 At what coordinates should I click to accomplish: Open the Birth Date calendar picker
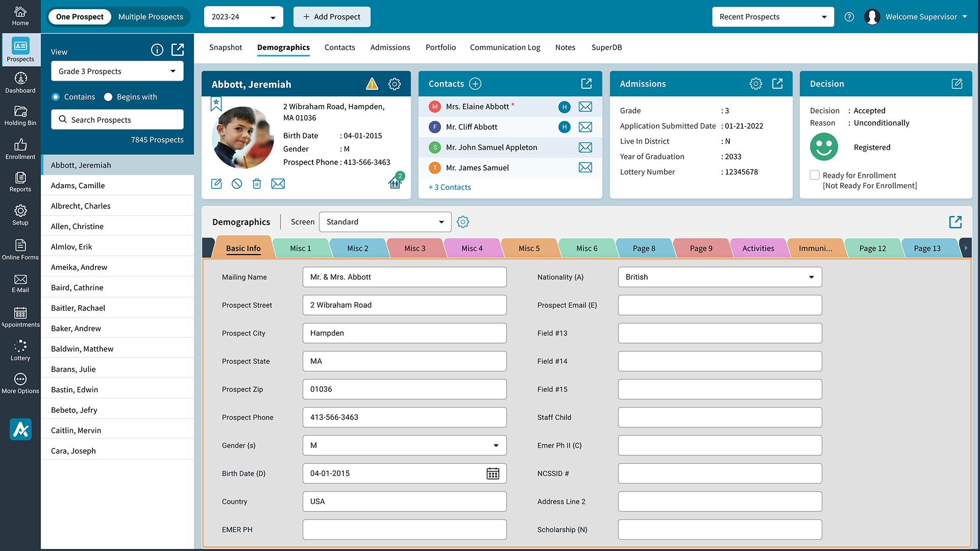tap(493, 473)
